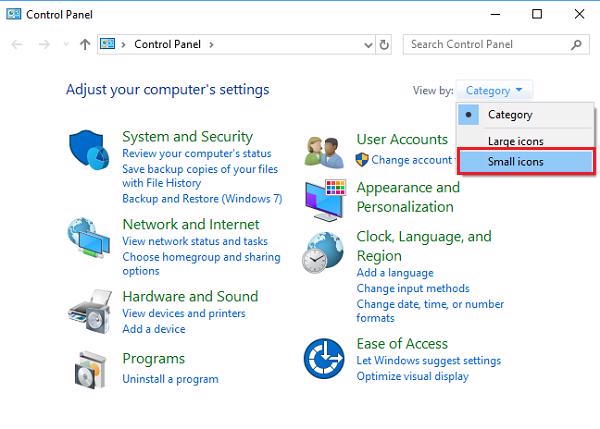Go up one level with the up arrow
The image size is (600, 429).
[85, 45]
